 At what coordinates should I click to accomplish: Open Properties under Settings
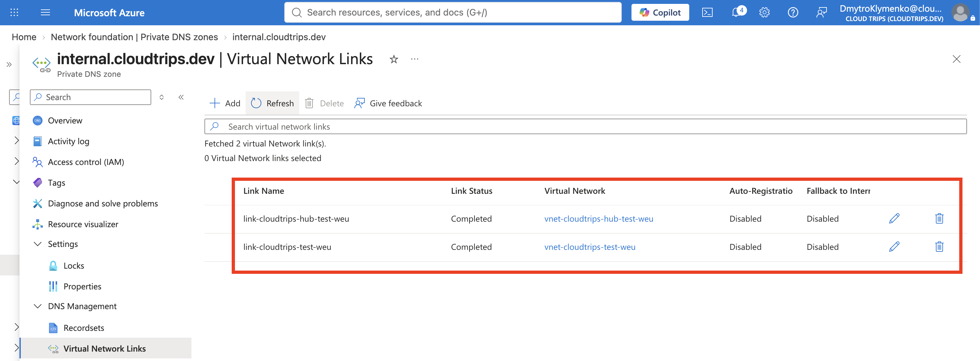coord(82,286)
